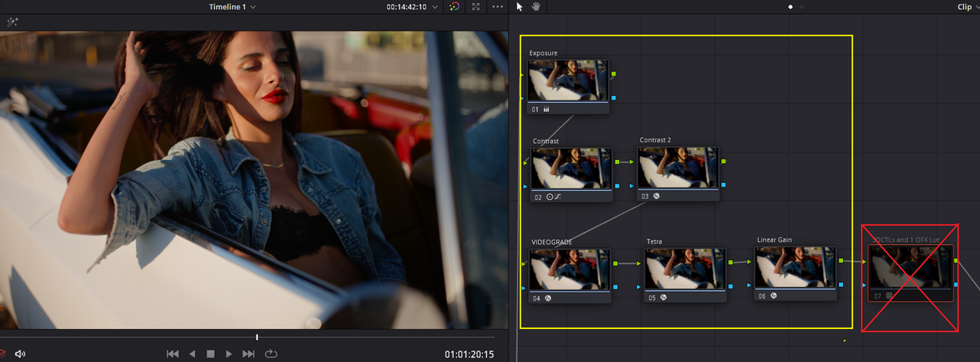
Task: Mute audio with the speaker icon
Action: (21, 354)
